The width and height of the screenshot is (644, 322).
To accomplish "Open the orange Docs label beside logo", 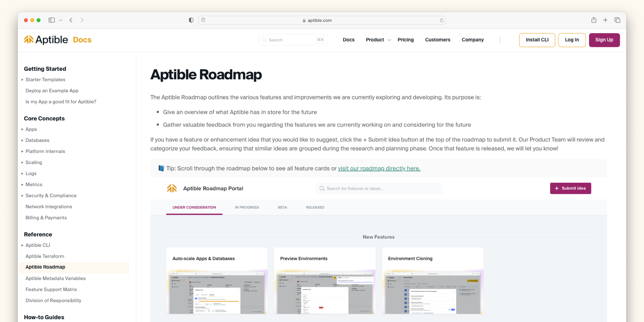I will 82,40.
